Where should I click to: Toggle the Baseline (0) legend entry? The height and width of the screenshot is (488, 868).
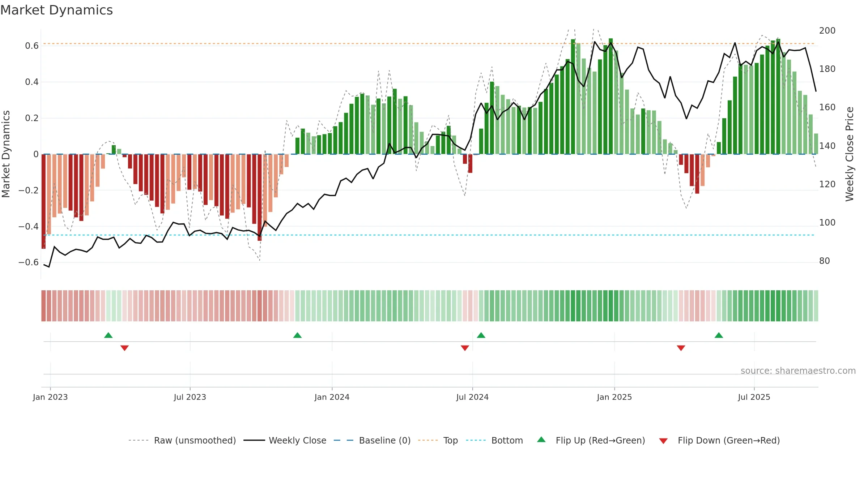(372, 440)
